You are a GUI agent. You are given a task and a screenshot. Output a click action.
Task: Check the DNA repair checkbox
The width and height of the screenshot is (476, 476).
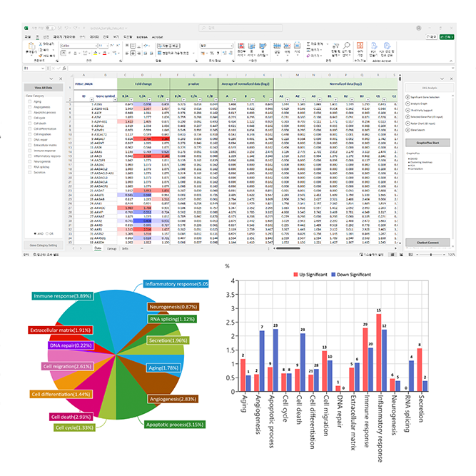pos(30,140)
